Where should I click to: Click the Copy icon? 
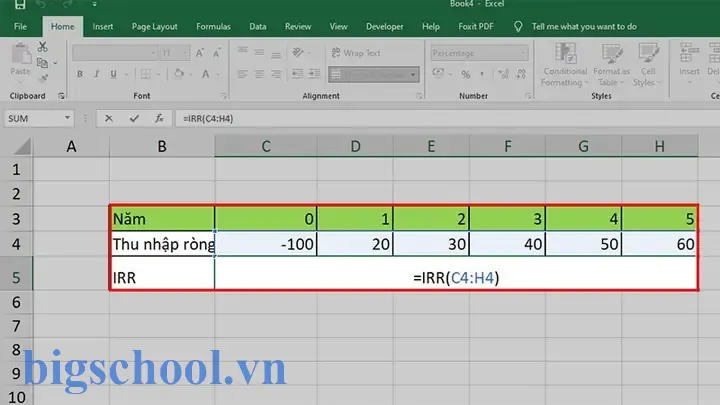point(42,62)
